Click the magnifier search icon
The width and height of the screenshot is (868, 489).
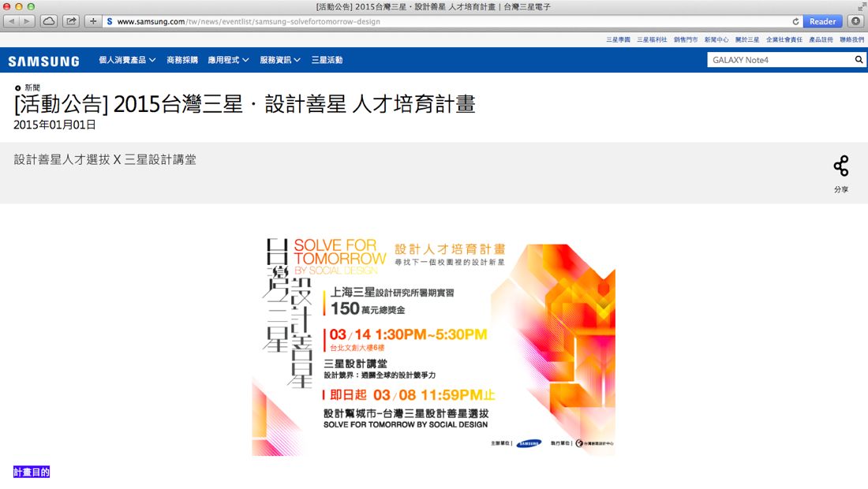859,60
